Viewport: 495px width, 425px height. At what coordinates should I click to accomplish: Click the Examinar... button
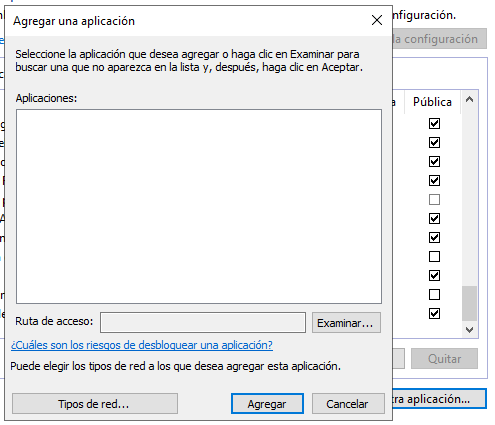point(346,323)
